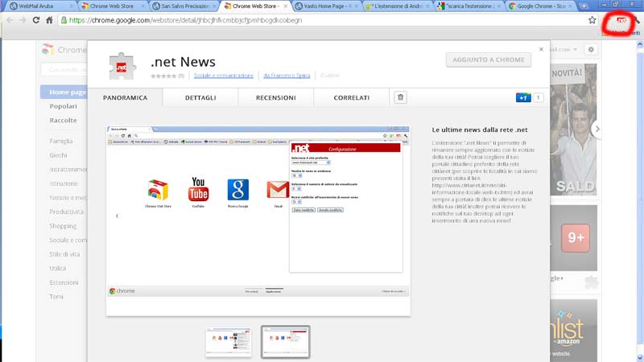The width and height of the screenshot is (644, 362).
Task: Reload the page with the refresh icon
Action: [35, 19]
